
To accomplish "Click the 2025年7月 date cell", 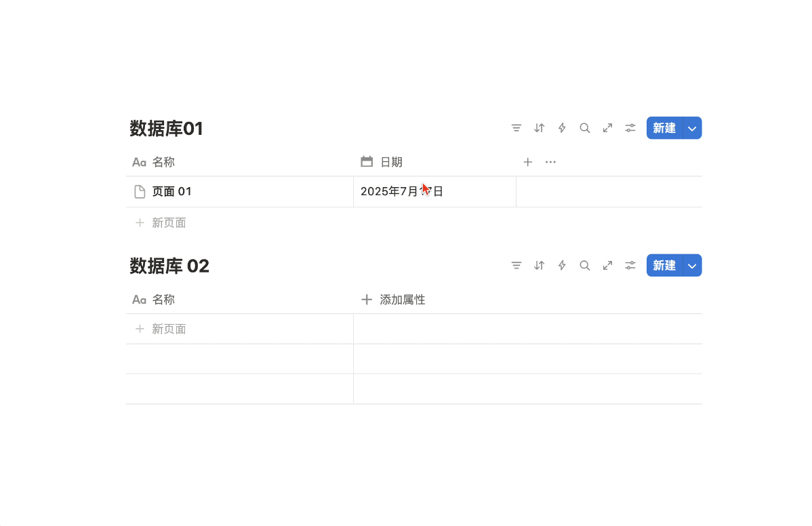I will point(435,192).
